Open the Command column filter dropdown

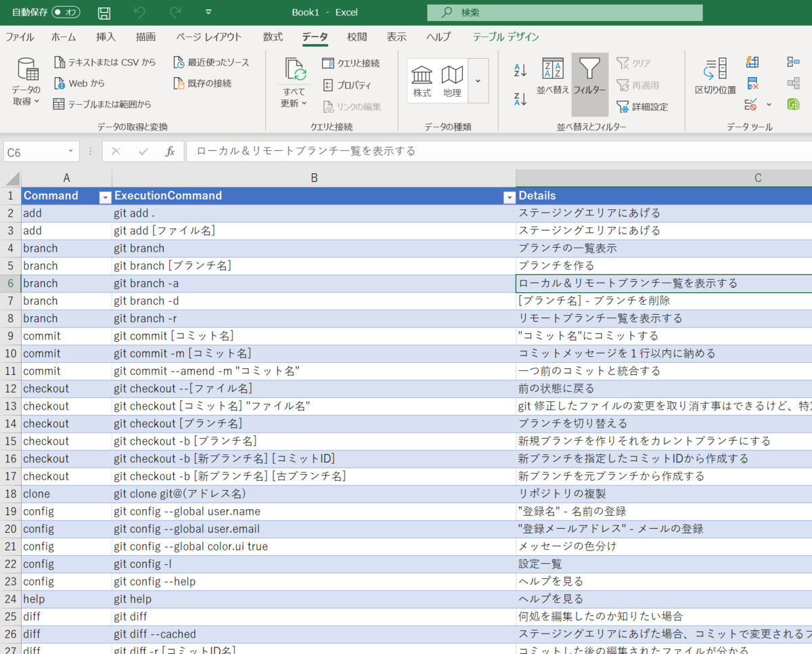pos(105,196)
